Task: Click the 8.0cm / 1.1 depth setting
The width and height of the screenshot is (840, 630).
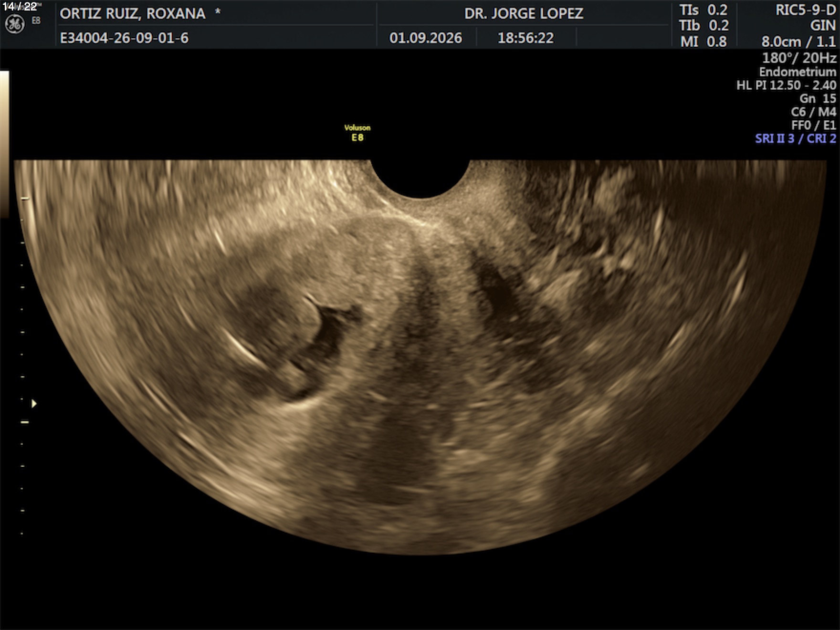Action: pyautogui.click(x=799, y=42)
